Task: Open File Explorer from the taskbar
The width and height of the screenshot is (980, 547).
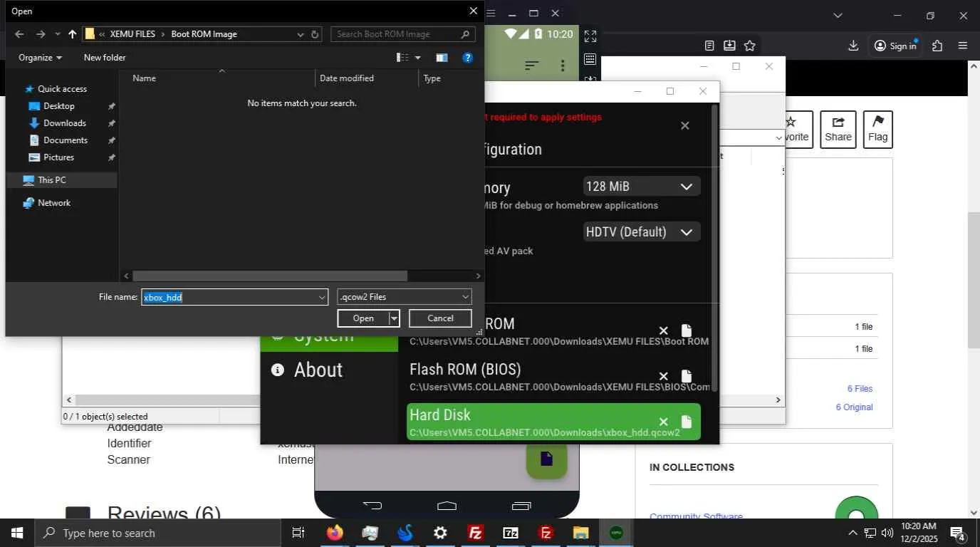Action: [x=581, y=533]
